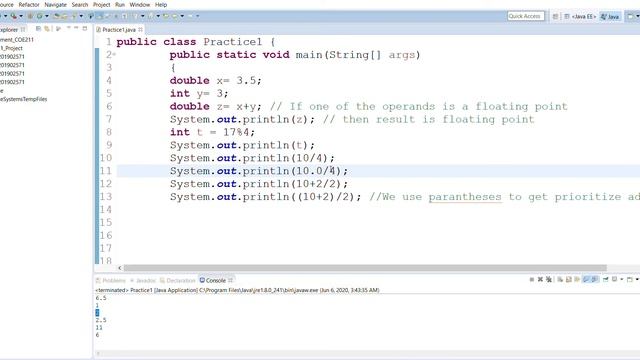This screenshot has height=360, width=640.
Task: Maximize the Explorer panel
Action: [84, 28]
